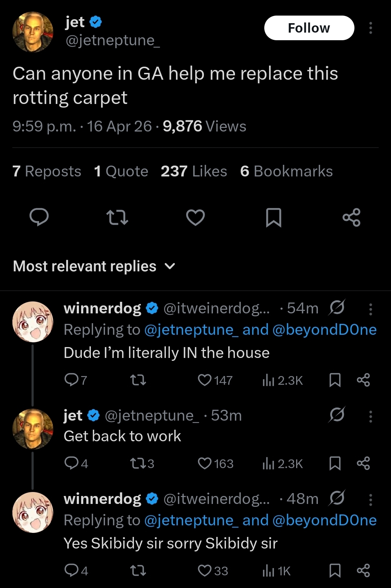The height and width of the screenshot is (588, 391).
Task: View the 237 Likes list
Action: [x=194, y=171]
